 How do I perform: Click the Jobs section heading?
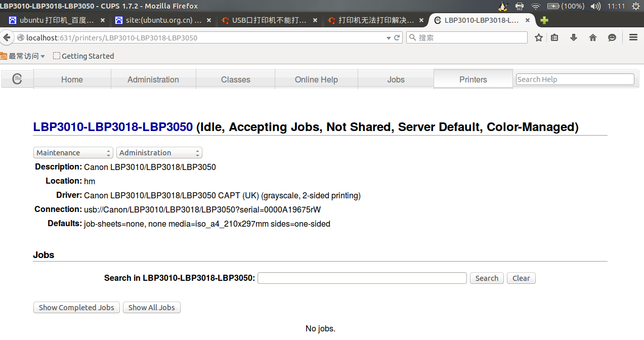pyautogui.click(x=44, y=254)
